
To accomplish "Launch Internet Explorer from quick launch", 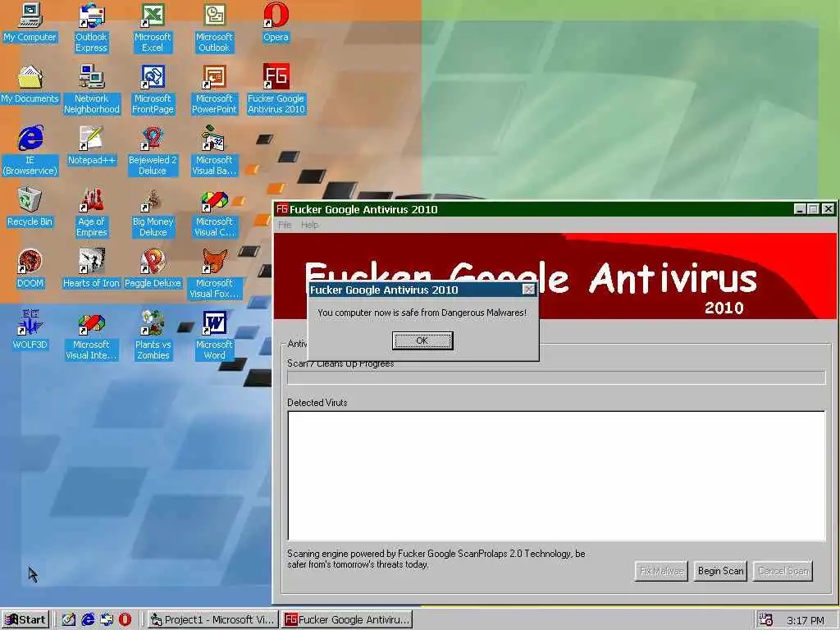I will (x=87, y=620).
